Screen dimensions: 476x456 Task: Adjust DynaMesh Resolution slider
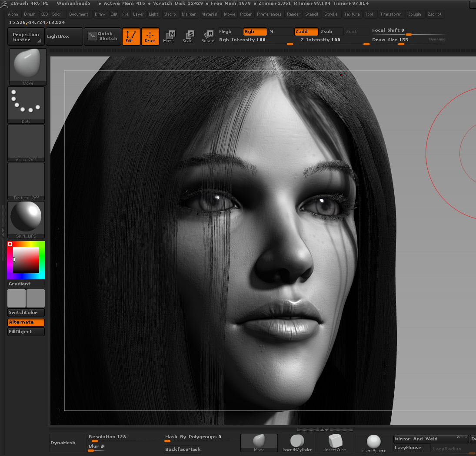click(x=124, y=438)
